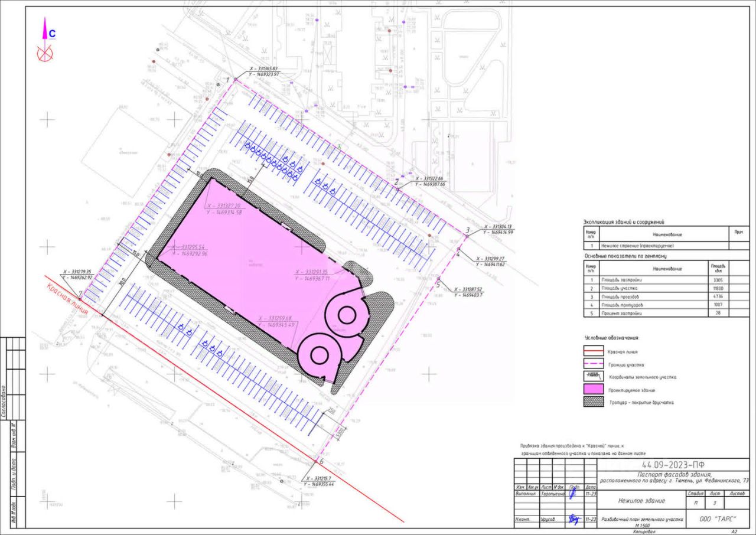
Task: Click the sheet format mark "А2"
Action: coord(734,531)
